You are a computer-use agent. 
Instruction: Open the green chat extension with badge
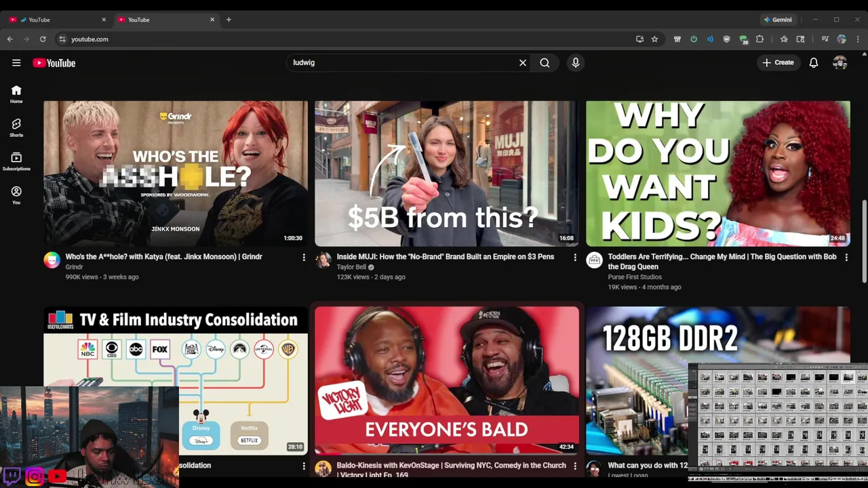coord(743,39)
